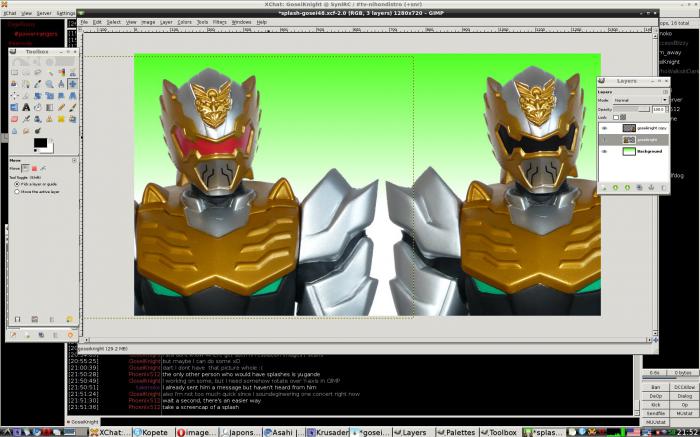The image size is (700, 437).
Task: Set Move tool to affect selection
Action: [x=34, y=169]
